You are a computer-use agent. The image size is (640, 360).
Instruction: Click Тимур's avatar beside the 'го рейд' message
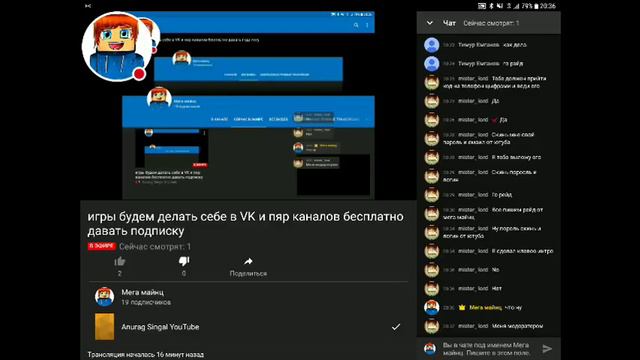pos(431,64)
